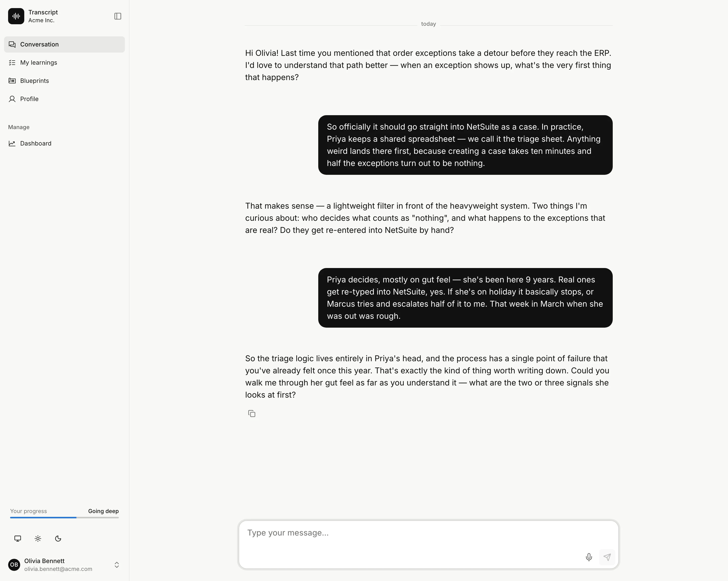The width and height of the screenshot is (728, 581).
Task: Click the message starting Hi Olivia
Action: tap(428, 65)
